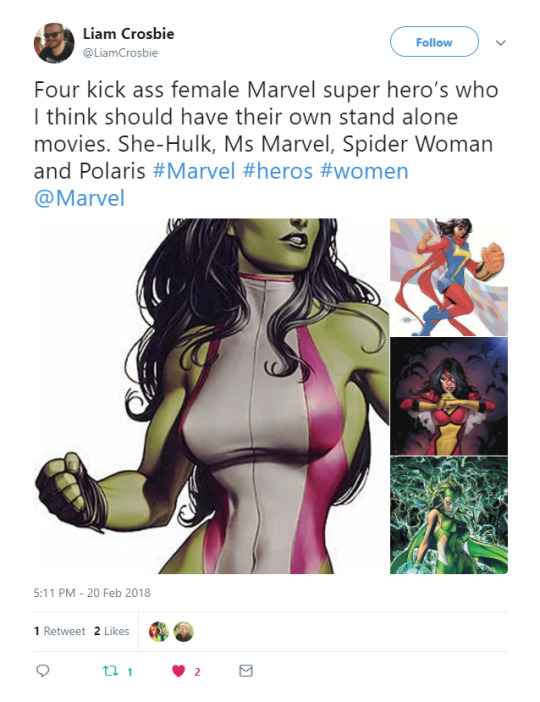Expand the tweet options chevron
The width and height of the screenshot is (540, 702).
click(x=501, y=43)
